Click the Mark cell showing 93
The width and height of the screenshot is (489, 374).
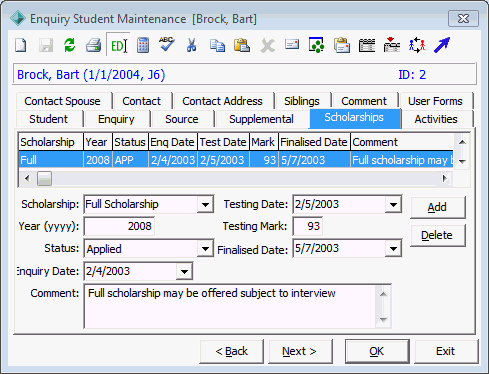pyautogui.click(x=263, y=160)
